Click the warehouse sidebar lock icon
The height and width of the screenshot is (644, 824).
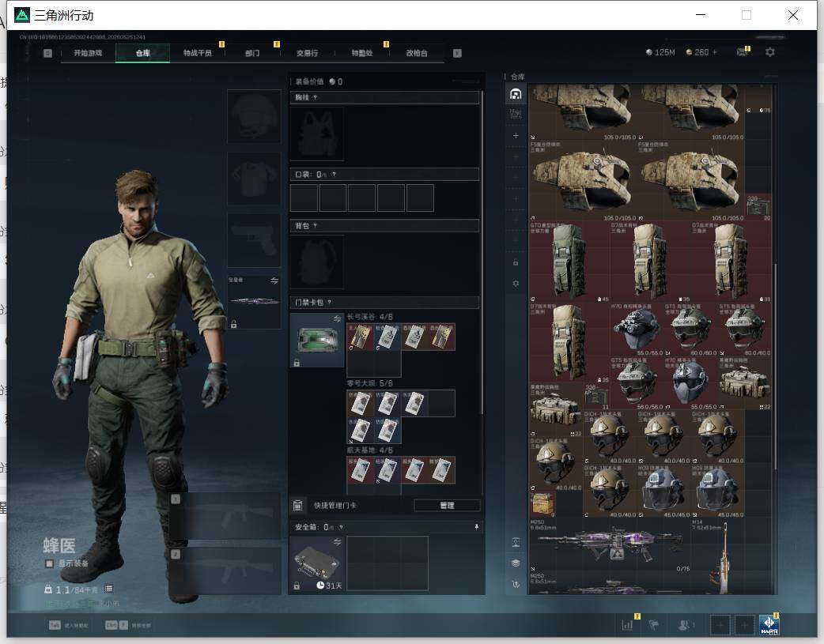coord(516,262)
